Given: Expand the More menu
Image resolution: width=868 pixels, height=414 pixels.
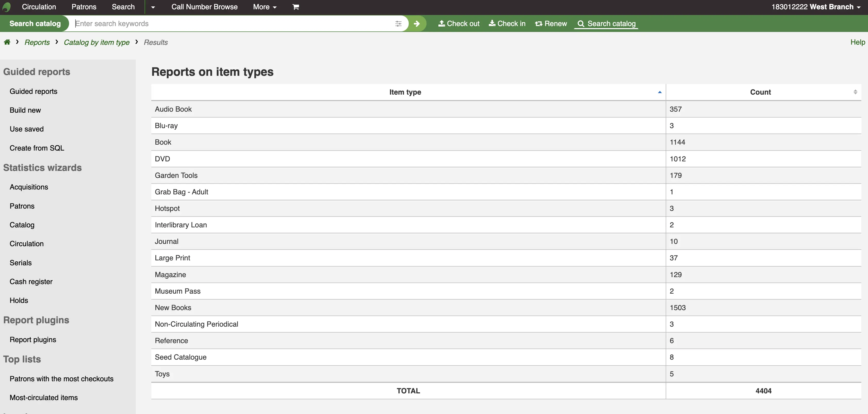Looking at the screenshot, I should tap(265, 7).
